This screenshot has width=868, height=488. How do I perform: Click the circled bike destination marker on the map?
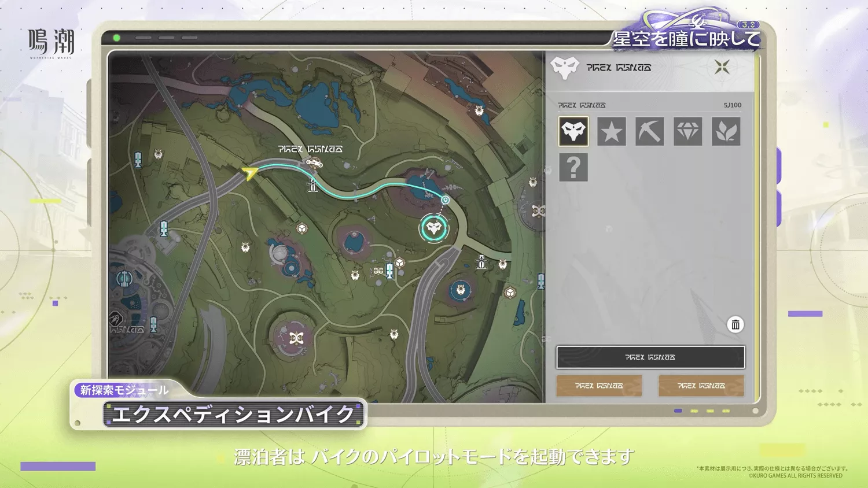point(434,228)
